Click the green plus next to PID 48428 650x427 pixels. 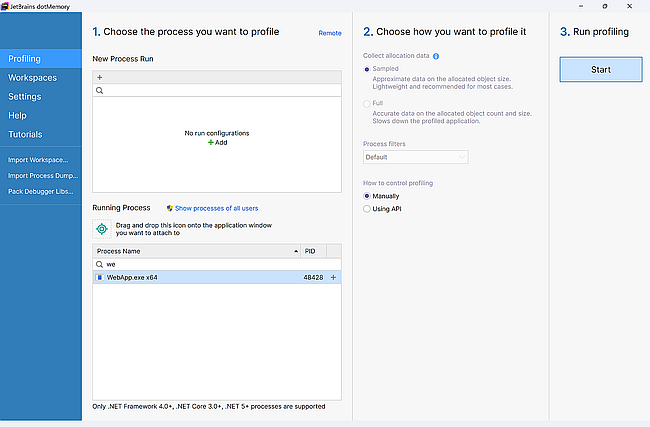tap(333, 277)
